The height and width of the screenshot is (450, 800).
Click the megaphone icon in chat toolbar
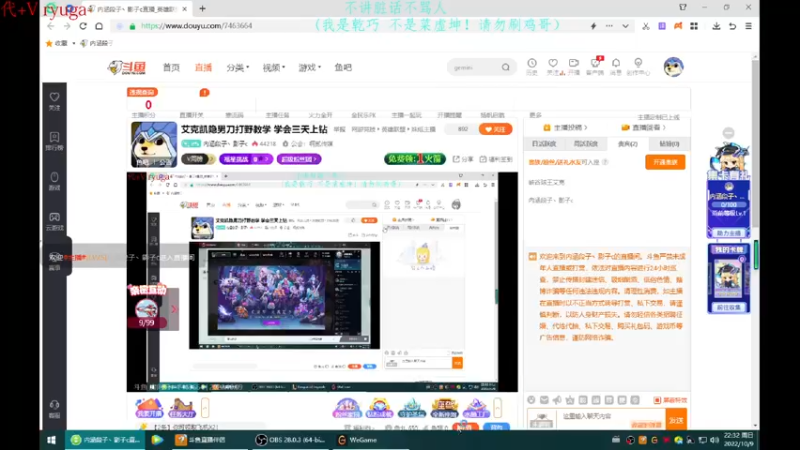coord(557,400)
